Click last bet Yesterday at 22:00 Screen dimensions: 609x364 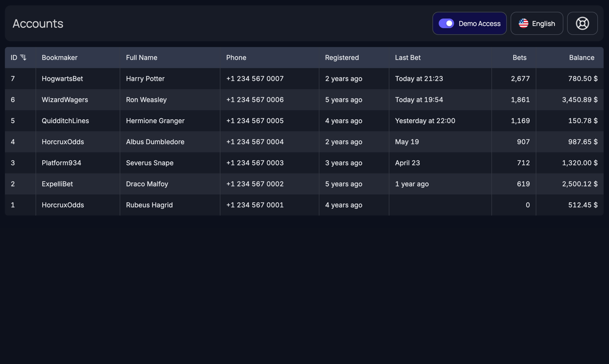(425, 121)
